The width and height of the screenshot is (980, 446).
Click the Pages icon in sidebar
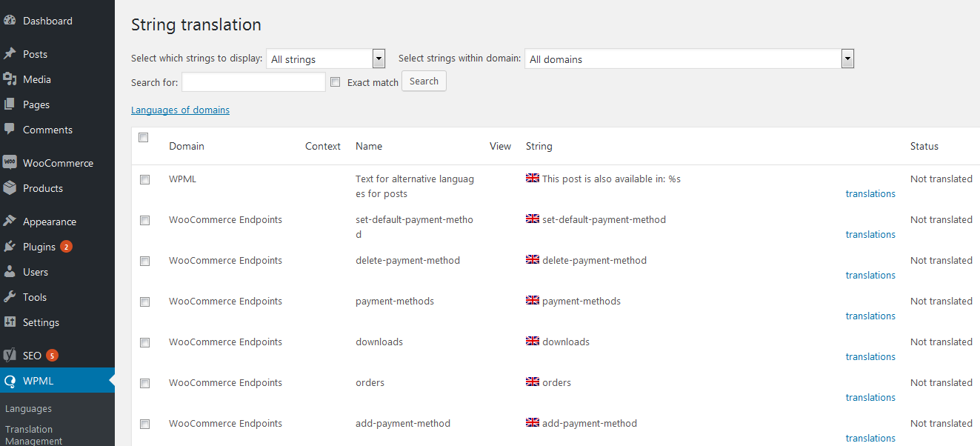click(10, 104)
